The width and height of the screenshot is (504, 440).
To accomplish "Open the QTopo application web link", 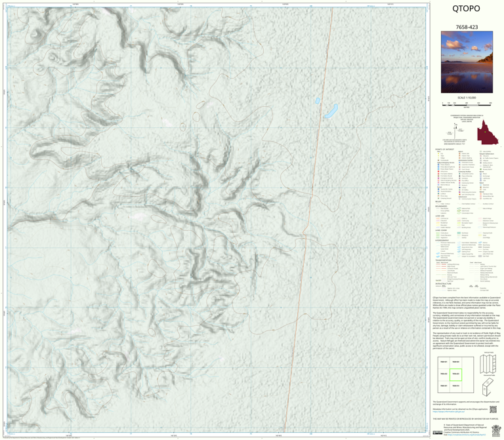I will [x=450, y=411].
